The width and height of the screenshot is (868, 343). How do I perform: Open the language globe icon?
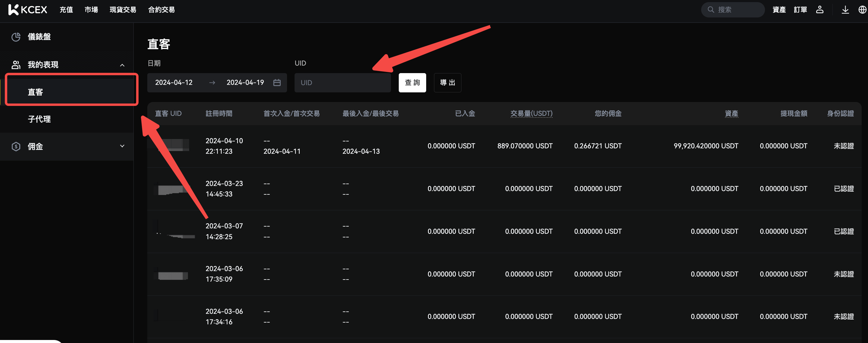pyautogui.click(x=862, y=10)
